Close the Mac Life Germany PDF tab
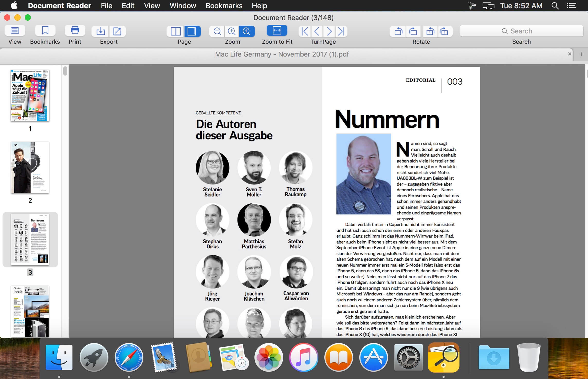Screen dimensions: 588x379 [569, 54]
